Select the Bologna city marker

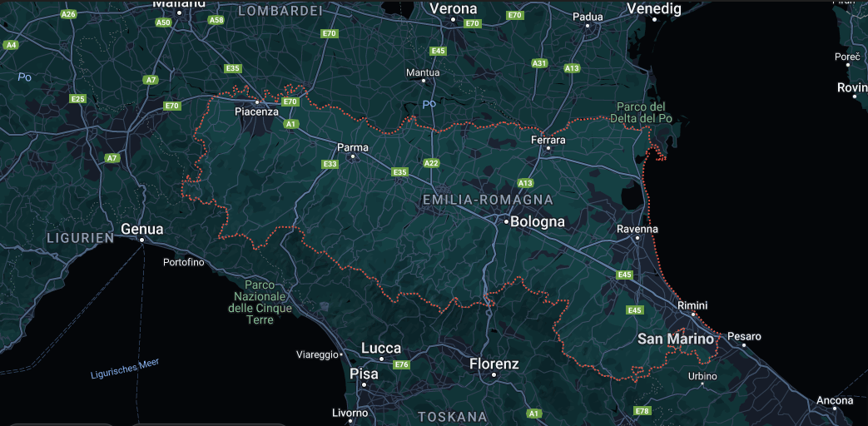pos(507,222)
